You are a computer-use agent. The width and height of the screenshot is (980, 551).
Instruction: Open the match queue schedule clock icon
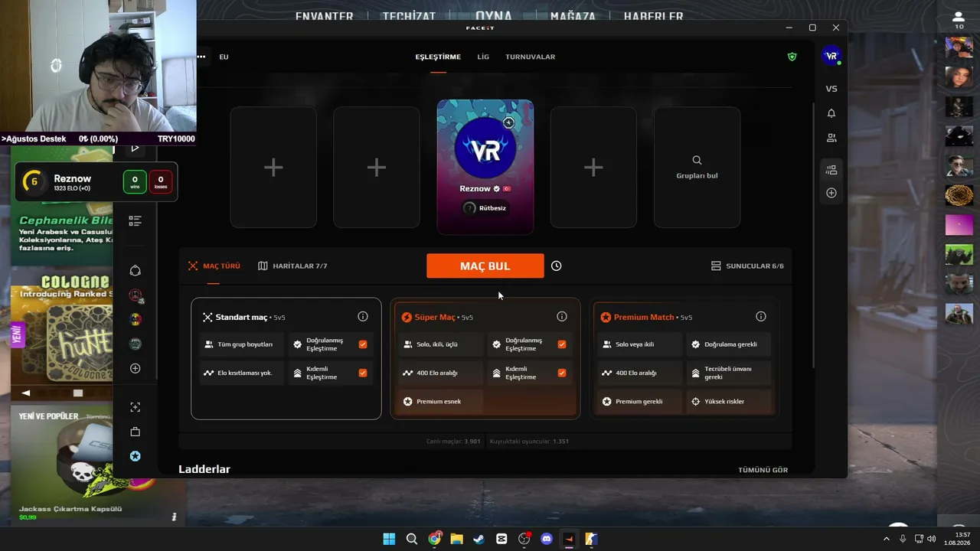(x=557, y=266)
